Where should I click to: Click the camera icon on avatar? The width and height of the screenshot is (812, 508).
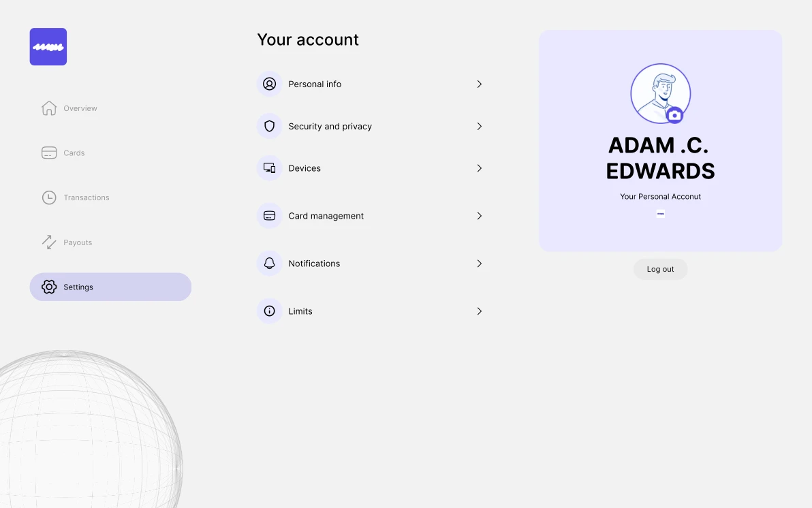click(674, 115)
